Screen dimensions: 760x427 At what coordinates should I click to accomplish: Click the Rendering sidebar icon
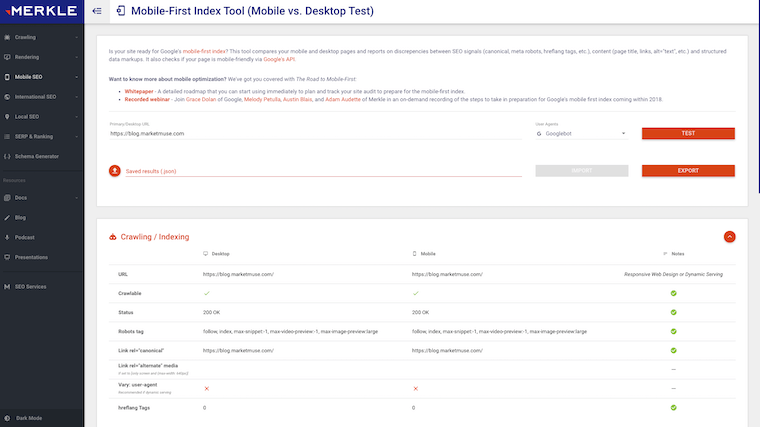tap(7, 57)
